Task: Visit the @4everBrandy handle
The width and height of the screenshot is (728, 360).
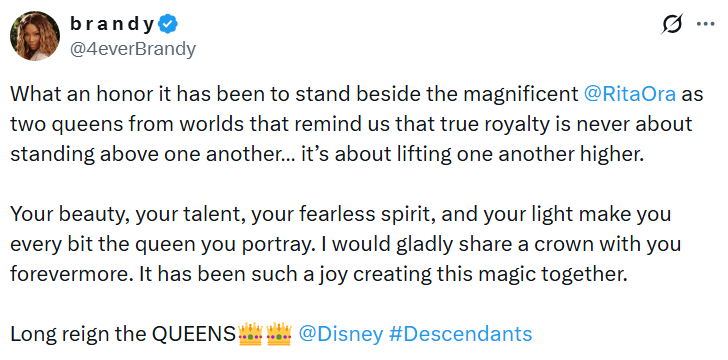Action: (133, 49)
